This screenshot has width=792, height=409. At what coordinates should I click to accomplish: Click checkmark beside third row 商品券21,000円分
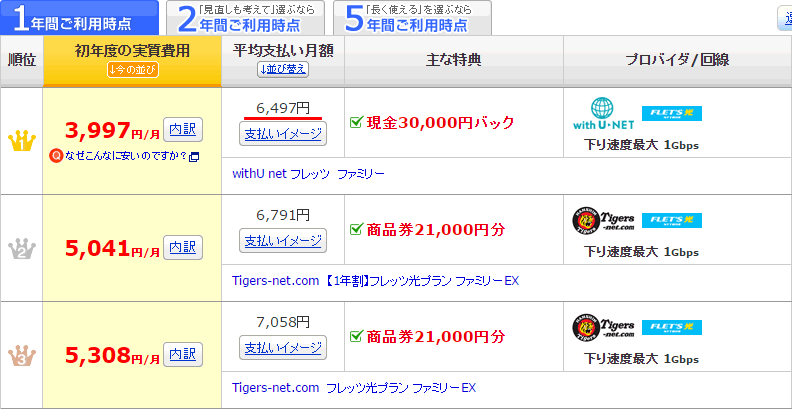click(x=357, y=336)
